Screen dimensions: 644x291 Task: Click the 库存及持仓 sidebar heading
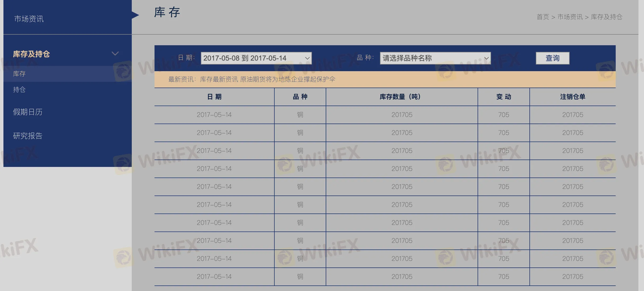click(x=31, y=54)
